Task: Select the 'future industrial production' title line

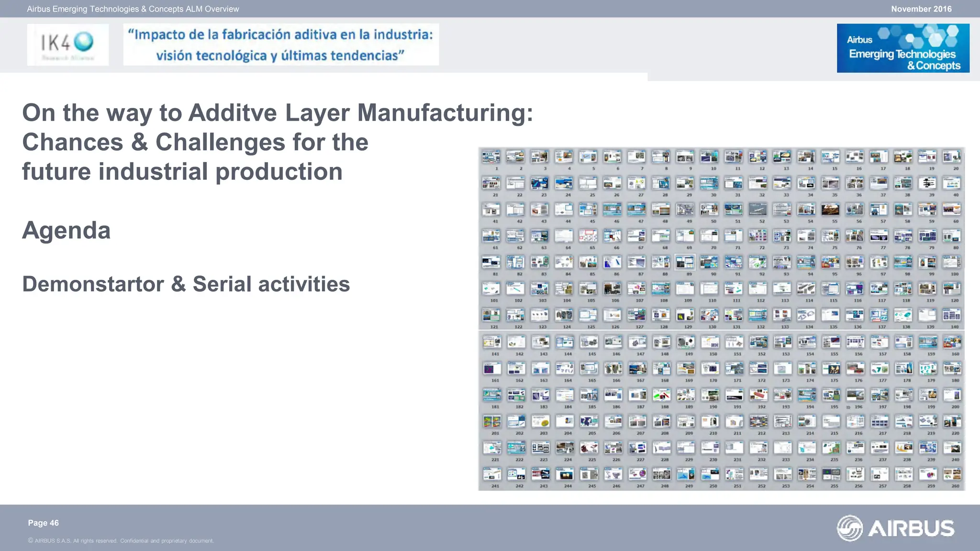Action: pyautogui.click(x=182, y=172)
